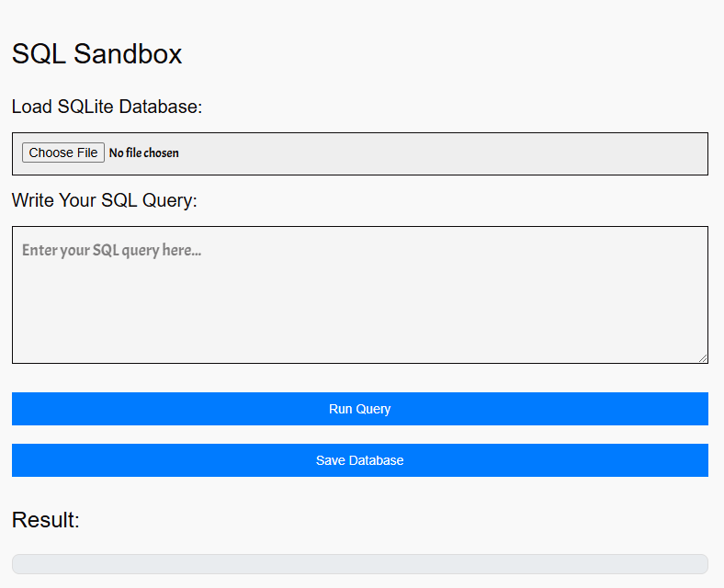Click the Choose File button
The height and width of the screenshot is (588, 724).
tap(63, 153)
